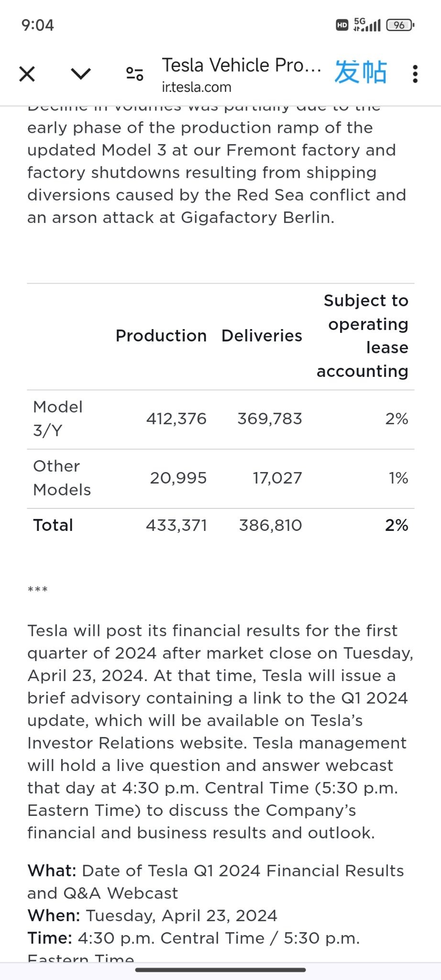Expand the downward chevron next to the close icon
This screenshot has width=441, height=980.
point(81,74)
